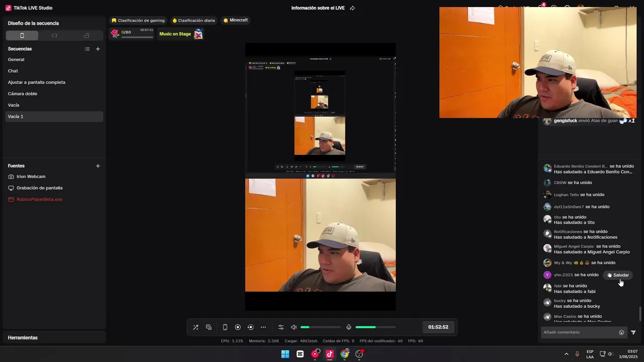644x362 pixels.
Task: Show hidden system tray icons
Action: pos(566,354)
